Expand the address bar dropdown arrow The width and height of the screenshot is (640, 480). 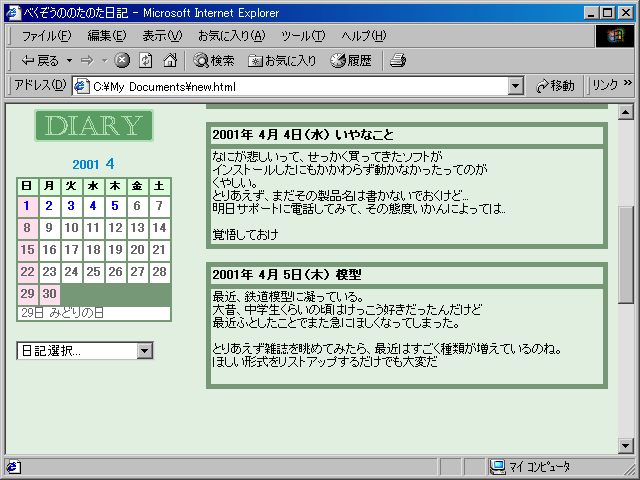pos(516,86)
